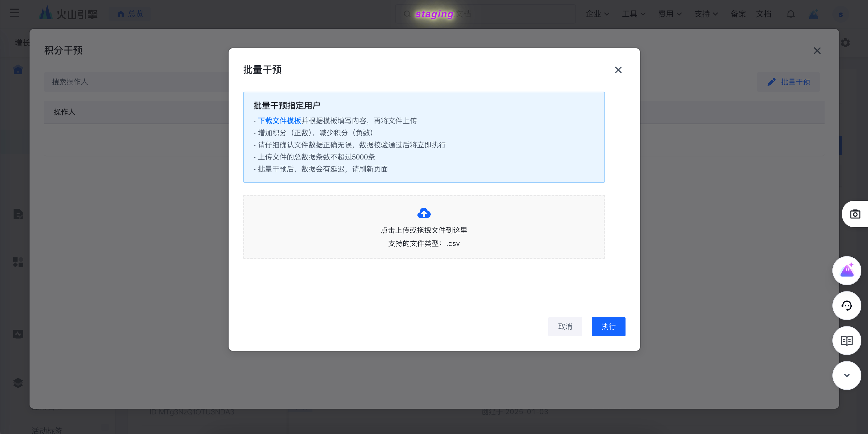Open 备案 in top navigation

[738, 14]
